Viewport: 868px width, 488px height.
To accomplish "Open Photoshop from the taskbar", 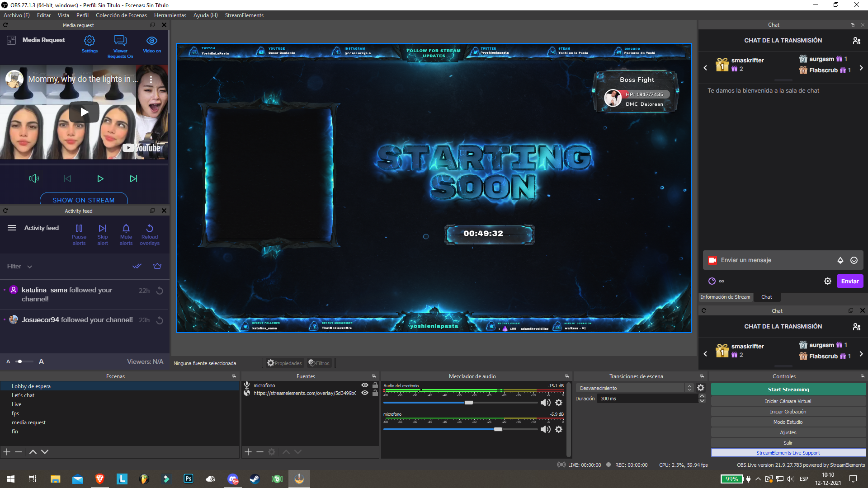I will (189, 479).
